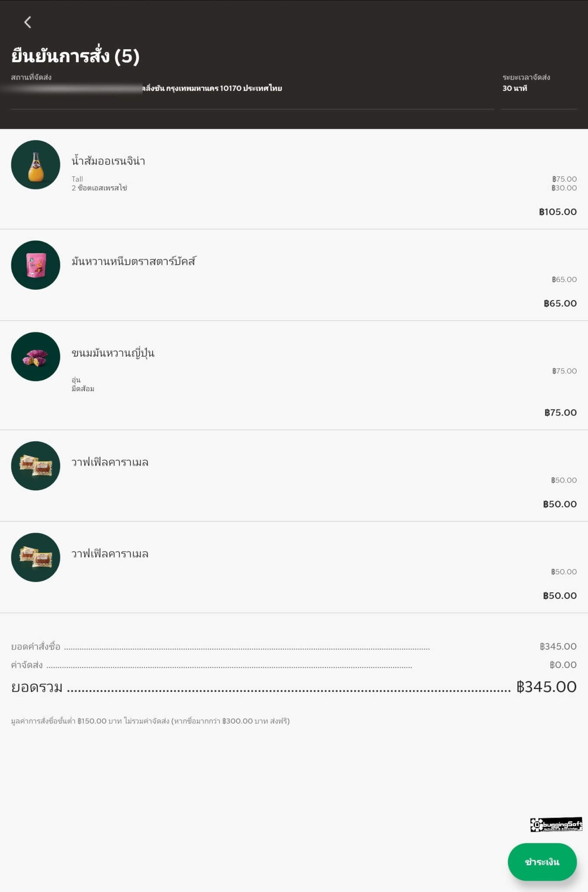Tap the second caramel waffle product image
Viewport: 588px width, 892px height.
(x=36, y=557)
